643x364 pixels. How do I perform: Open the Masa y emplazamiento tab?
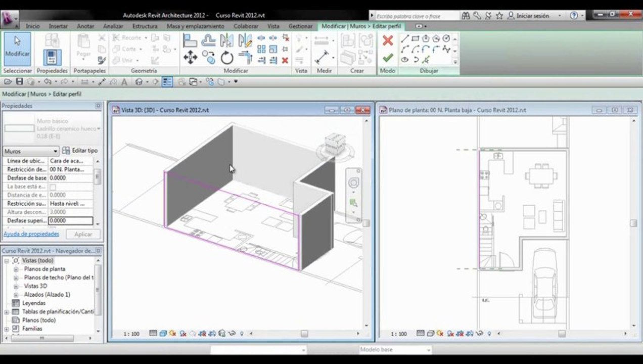[x=195, y=26]
